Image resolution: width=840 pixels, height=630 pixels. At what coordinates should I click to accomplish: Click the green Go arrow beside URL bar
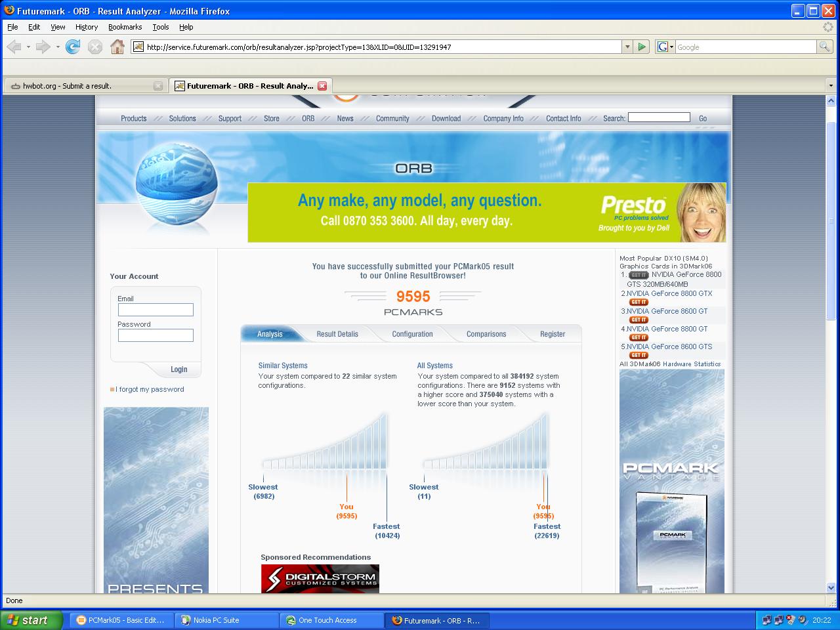coord(642,47)
